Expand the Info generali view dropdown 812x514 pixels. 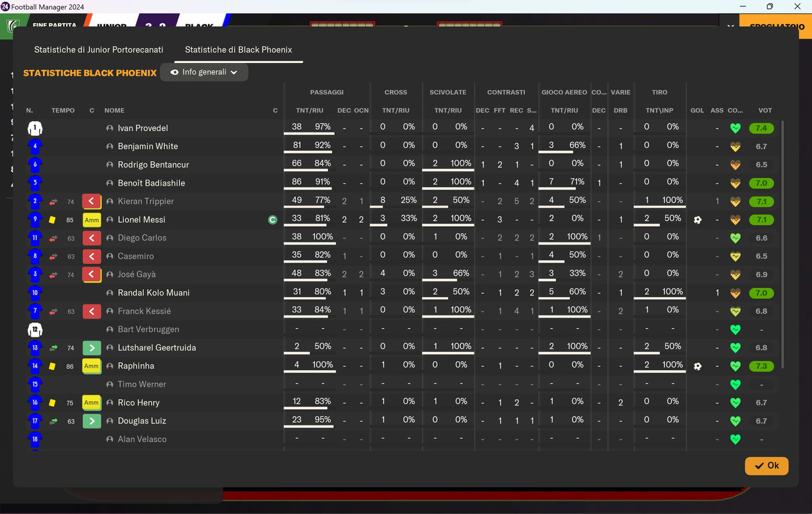pos(204,72)
